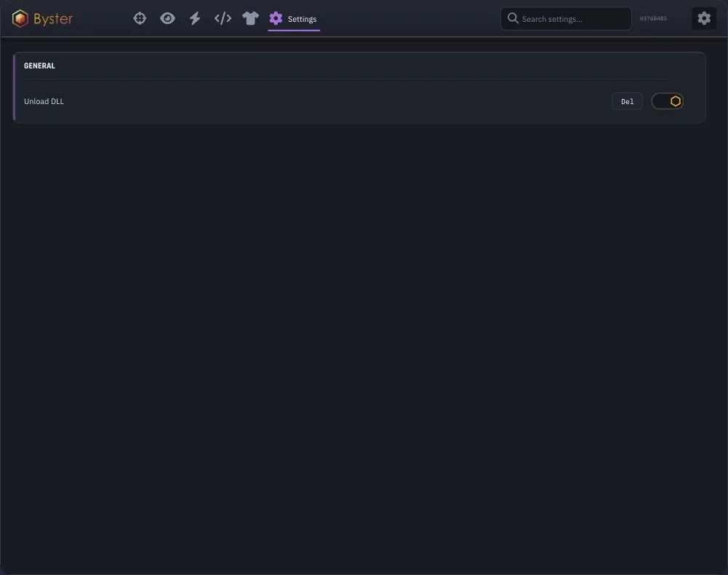Screen dimensions: 728x575
Task: Click the Byster hexagon logo
Action: (20, 19)
